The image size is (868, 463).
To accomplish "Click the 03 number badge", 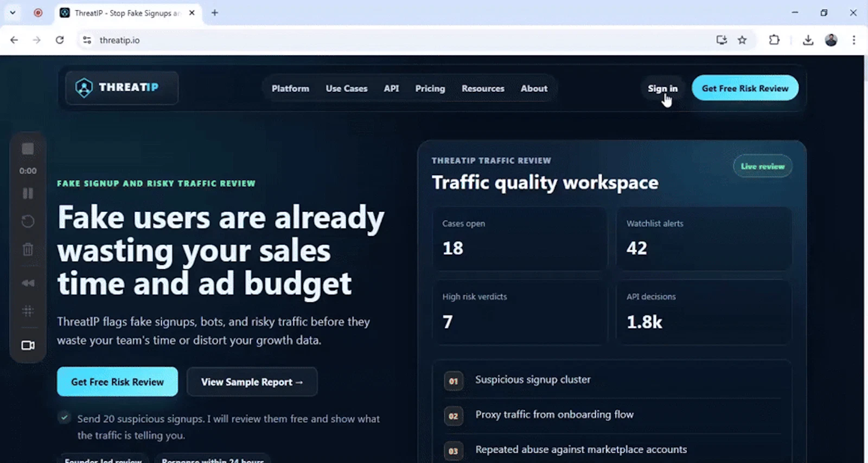I will pyautogui.click(x=454, y=451).
